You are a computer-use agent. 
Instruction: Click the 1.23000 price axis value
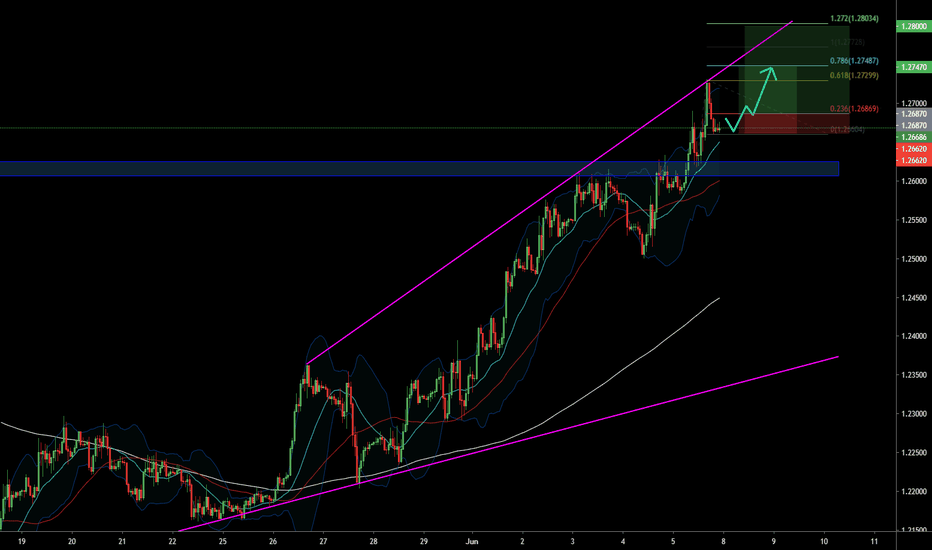coord(914,414)
